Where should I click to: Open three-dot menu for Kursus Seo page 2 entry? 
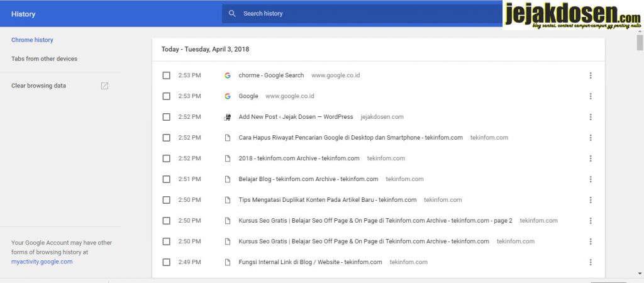tap(591, 221)
